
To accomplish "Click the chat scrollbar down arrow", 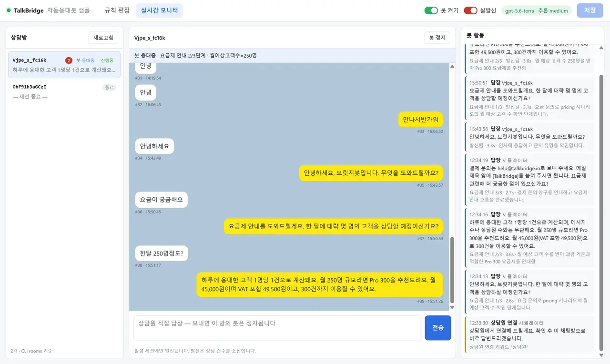I will click(452, 307).
